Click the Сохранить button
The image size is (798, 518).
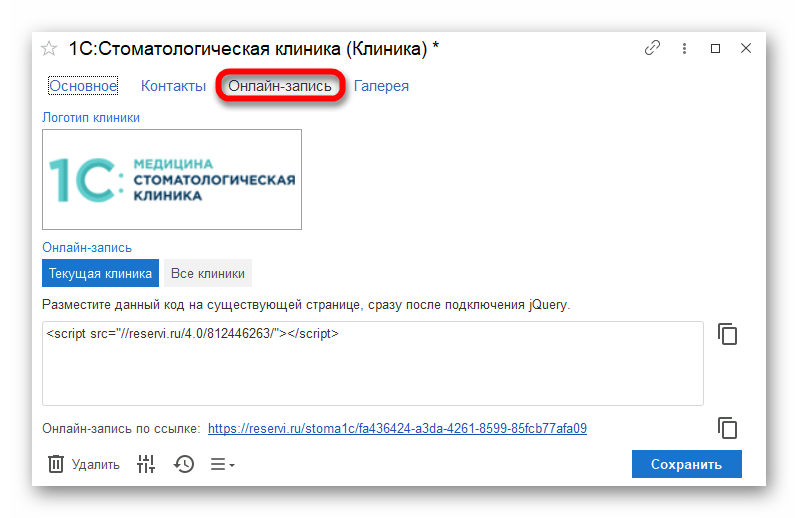tap(687, 464)
